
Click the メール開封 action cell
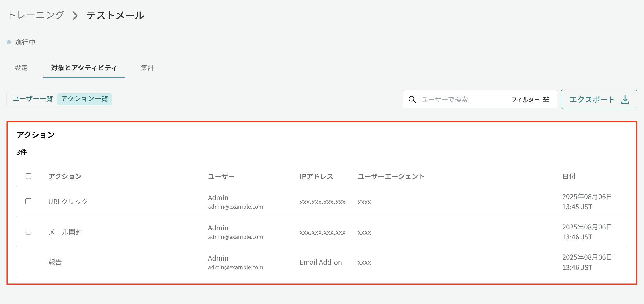65,232
